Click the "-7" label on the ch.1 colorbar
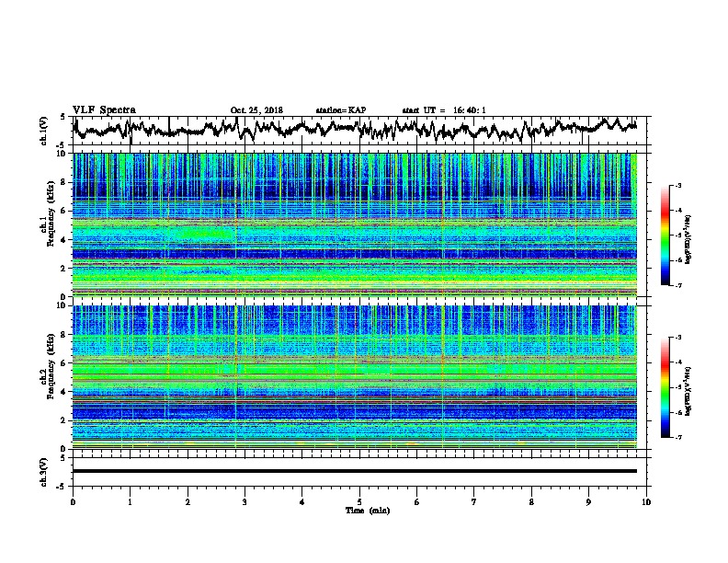Screen dimensions: 728x563 click(678, 285)
